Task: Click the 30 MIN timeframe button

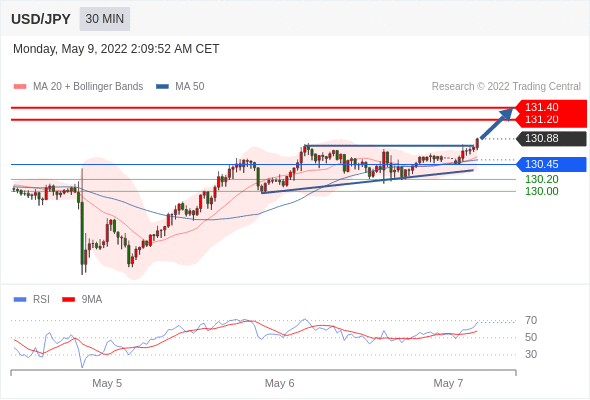Action: (105, 19)
